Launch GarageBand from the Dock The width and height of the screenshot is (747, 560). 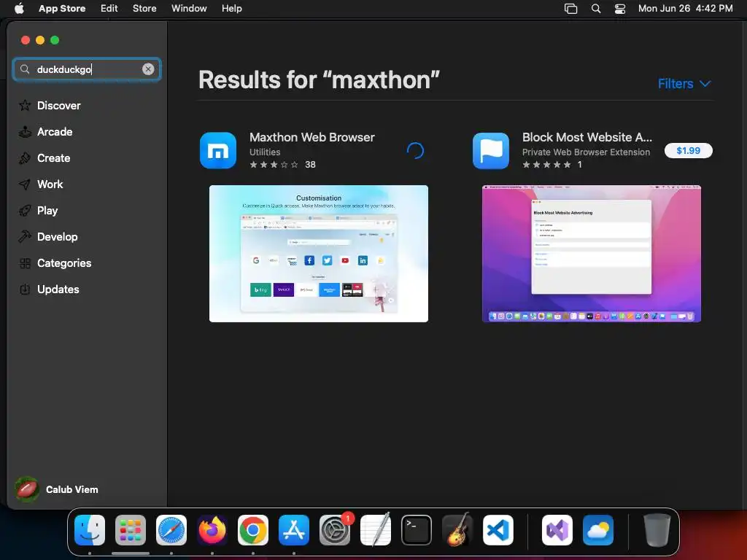457,530
